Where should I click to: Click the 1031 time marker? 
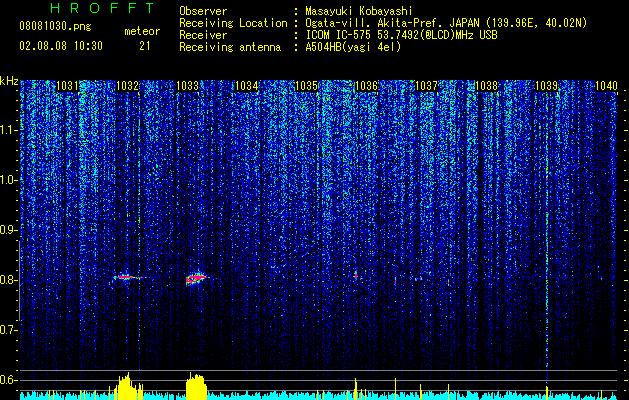(67, 86)
